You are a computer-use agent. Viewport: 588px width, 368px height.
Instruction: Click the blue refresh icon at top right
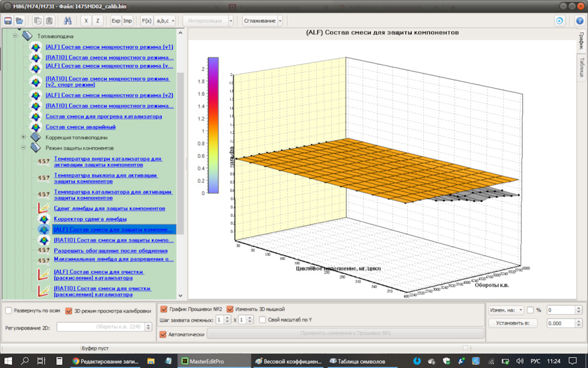[559, 21]
